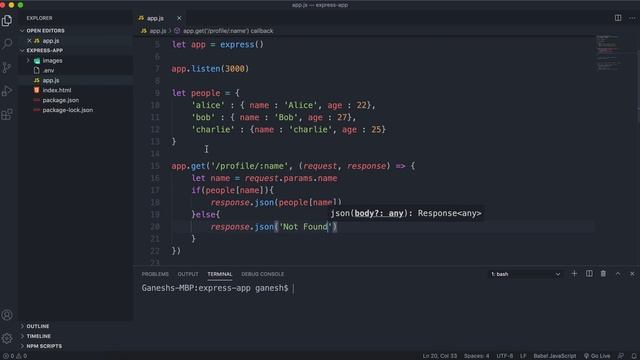Viewport: 640px width, 360px height.
Task: Click errors and warnings status indicator
Action: pos(15,356)
